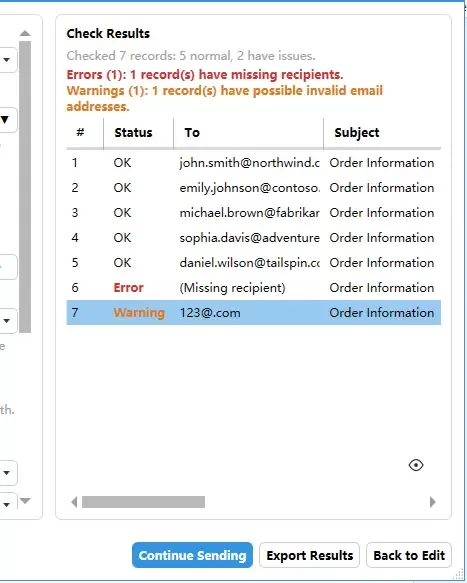Image resolution: width=467 pixels, height=583 pixels.
Task: Click the horizontal scrollbar thumb in results
Action: point(143,502)
